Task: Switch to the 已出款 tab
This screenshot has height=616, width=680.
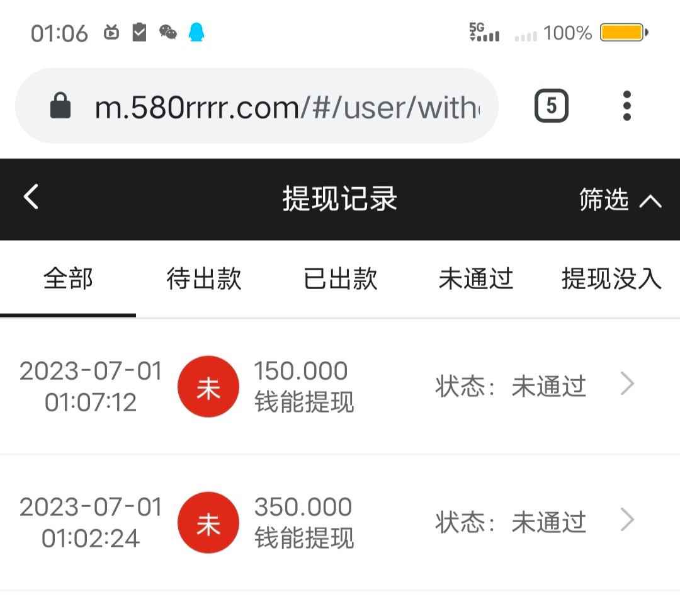Action: click(341, 278)
